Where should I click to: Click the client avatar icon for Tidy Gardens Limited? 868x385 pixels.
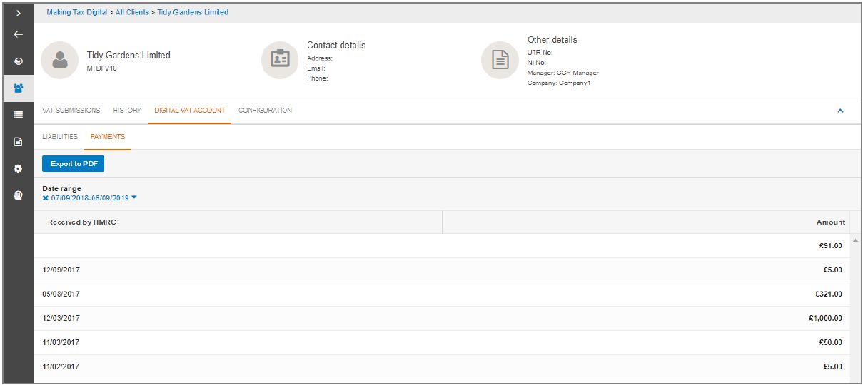point(60,60)
